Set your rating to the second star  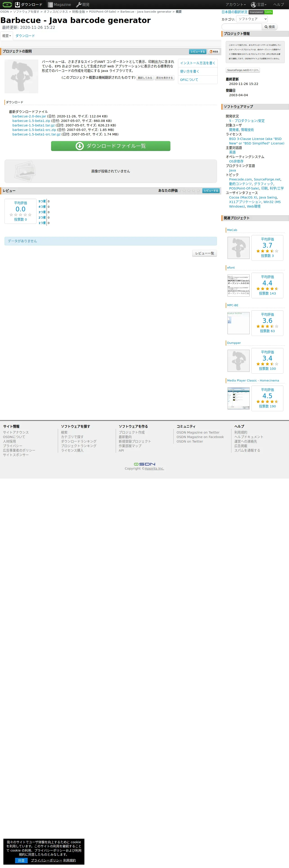(184, 191)
